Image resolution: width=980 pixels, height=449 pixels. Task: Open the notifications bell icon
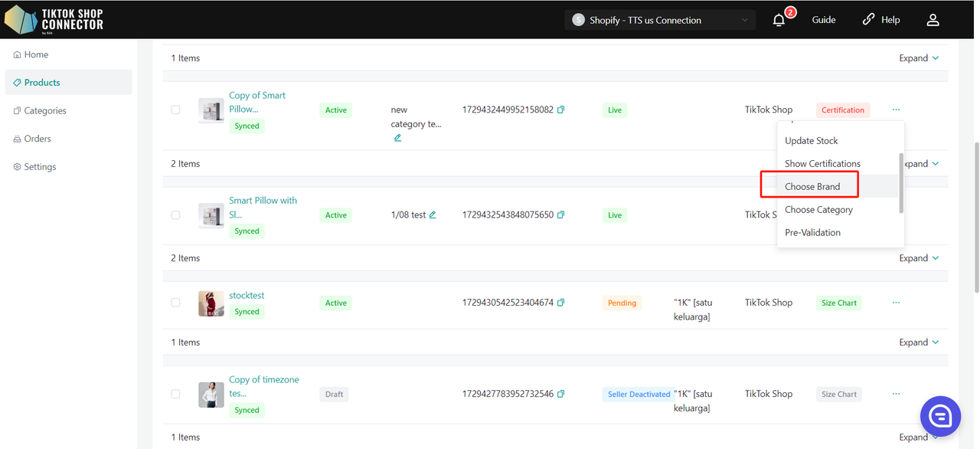[779, 20]
